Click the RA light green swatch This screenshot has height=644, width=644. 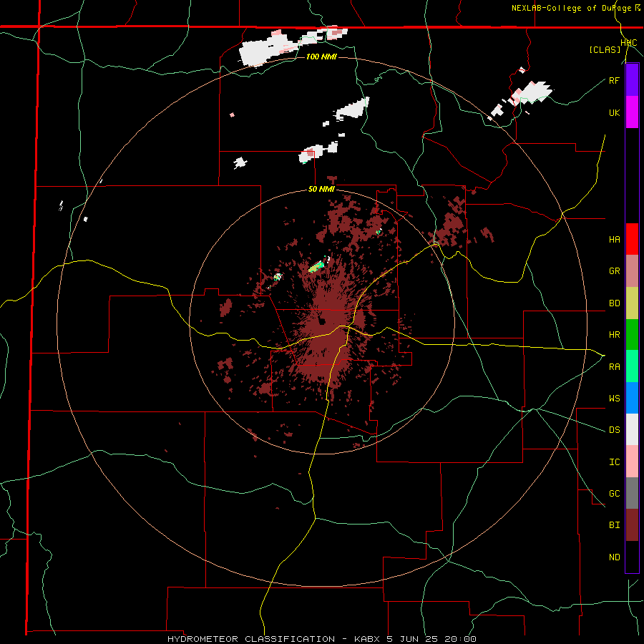[x=632, y=366]
